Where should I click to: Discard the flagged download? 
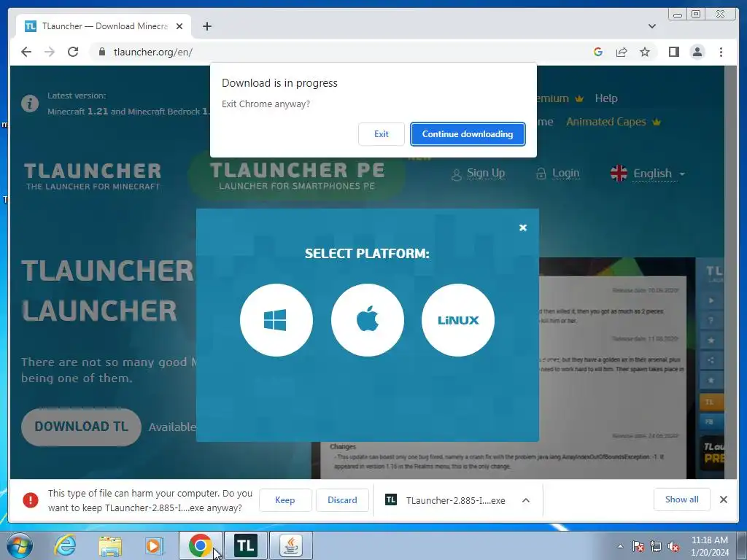[342, 500]
